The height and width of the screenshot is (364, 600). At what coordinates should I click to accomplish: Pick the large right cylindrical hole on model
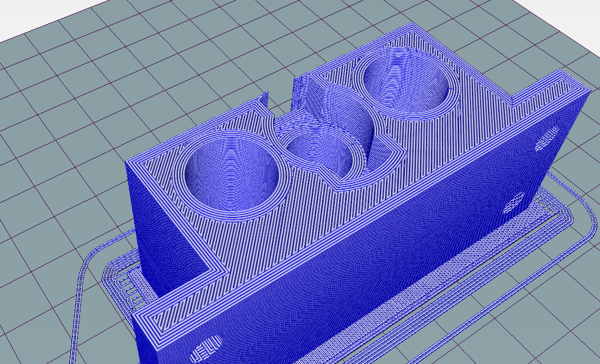pos(406,80)
